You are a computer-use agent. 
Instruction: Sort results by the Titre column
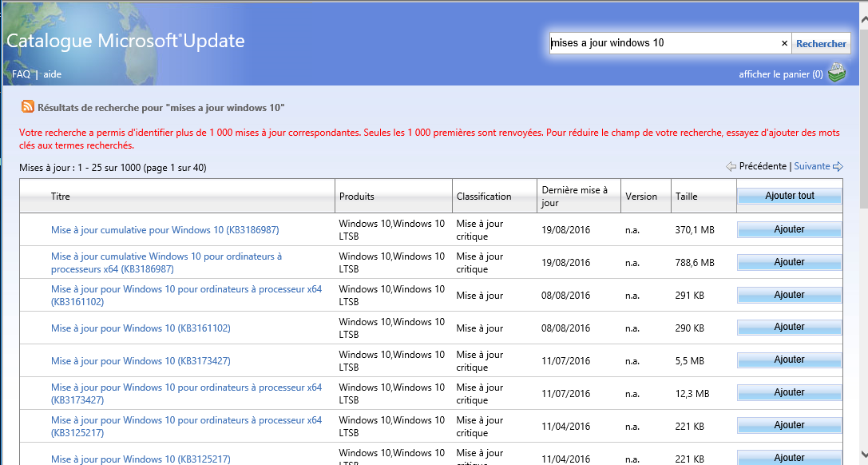coord(61,197)
